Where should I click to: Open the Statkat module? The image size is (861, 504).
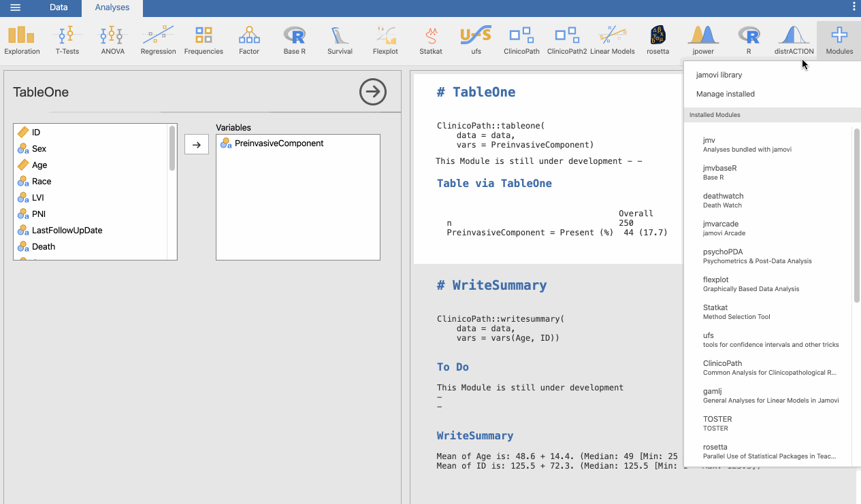[x=431, y=40]
